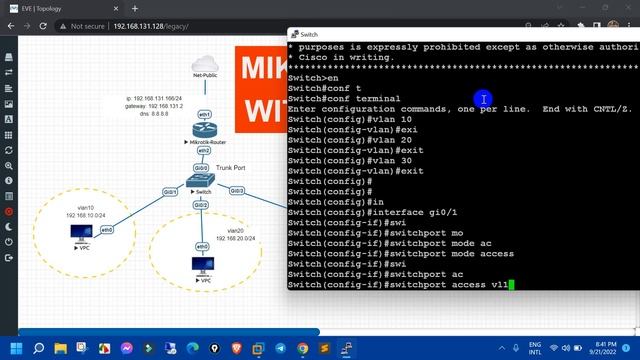
Task: Open a new browser tab
Action: [x=135, y=9]
